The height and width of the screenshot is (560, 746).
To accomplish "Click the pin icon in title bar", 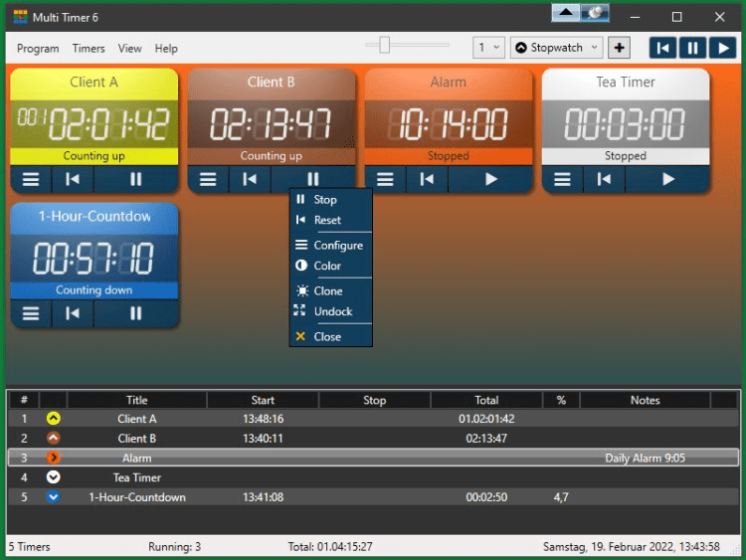I will pos(595,13).
